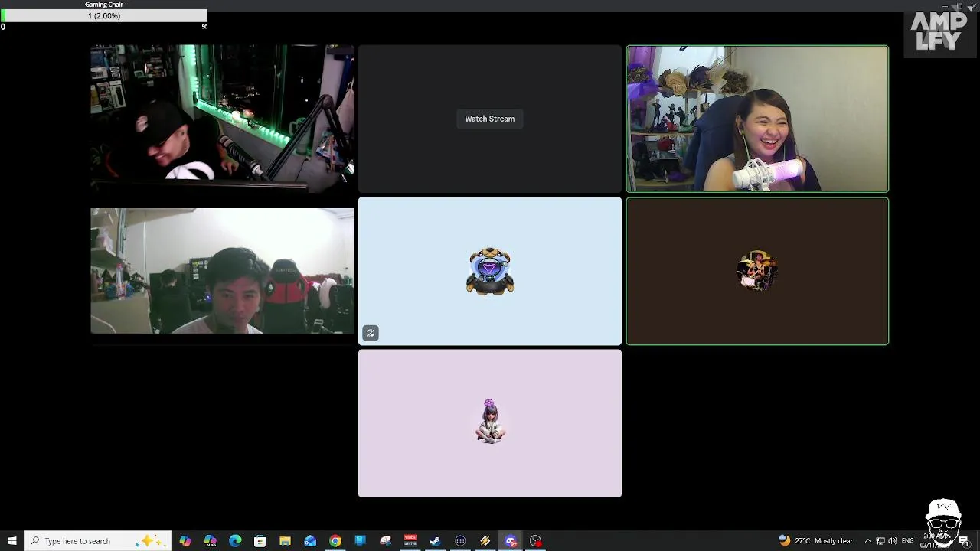Select the purple-haired girl avatar tile
The width and height of the screenshot is (980, 551).
(490, 423)
